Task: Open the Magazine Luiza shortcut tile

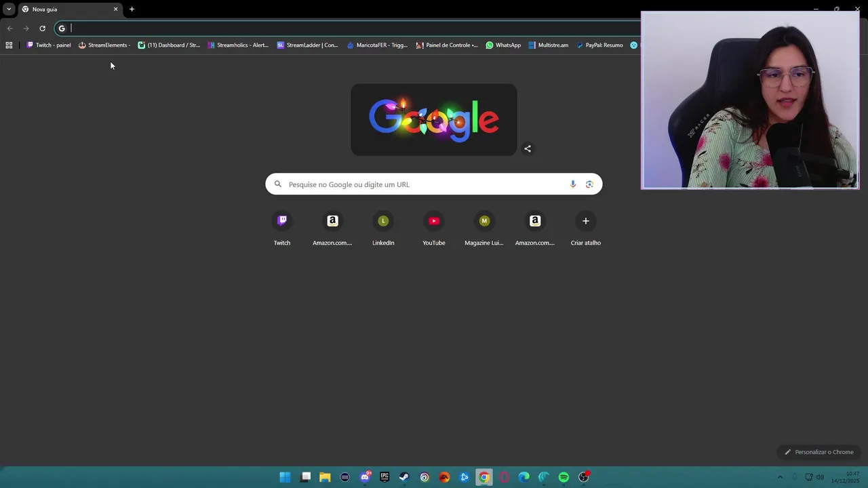Action: coord(484,229)
